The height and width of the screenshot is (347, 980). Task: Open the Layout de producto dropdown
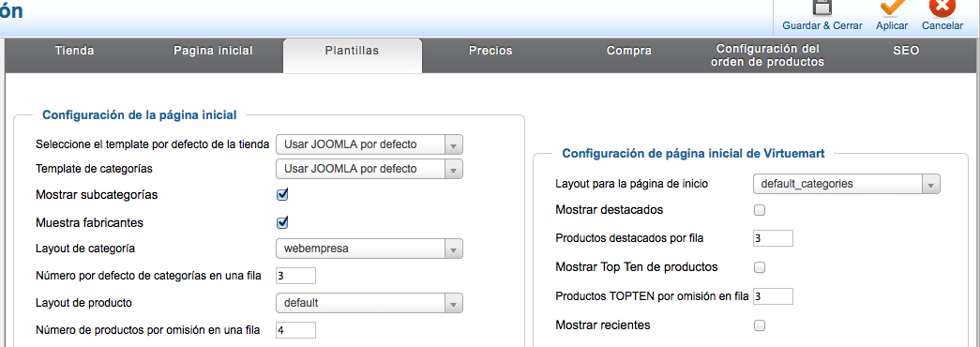pyautogui.click(x=369, y=303)
